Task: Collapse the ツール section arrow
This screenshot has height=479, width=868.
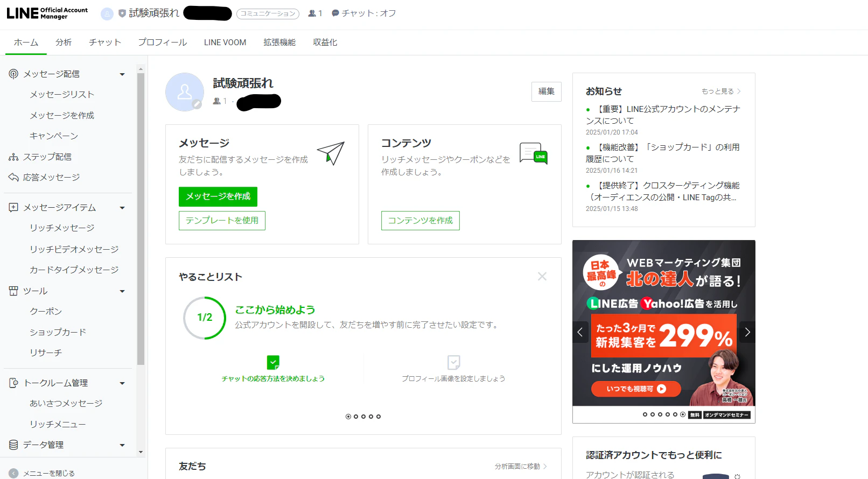Action: 122,291
